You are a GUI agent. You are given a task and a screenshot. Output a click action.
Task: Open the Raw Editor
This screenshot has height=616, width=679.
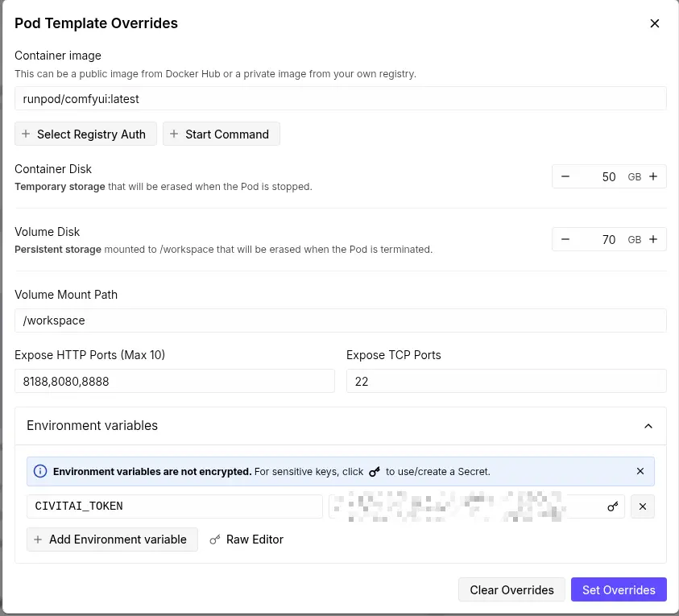(x=246, y=540)
